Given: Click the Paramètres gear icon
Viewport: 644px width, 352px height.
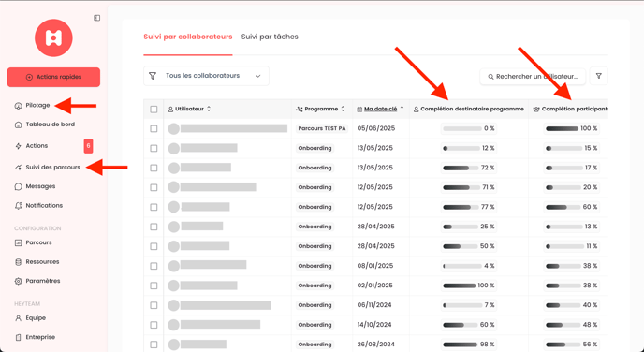Looking at the screenshot, I should click(18, 282).
